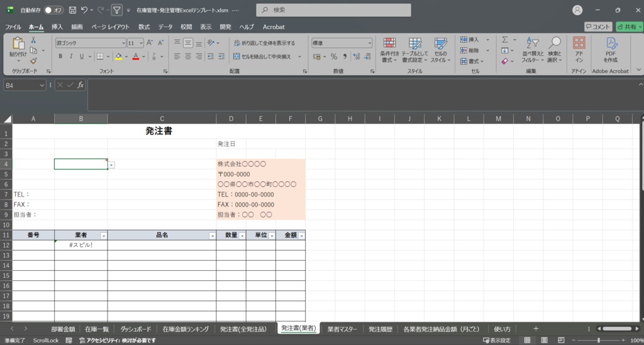Toggle Italic formatting
Viewport: 644px width, 345px height.
71,56
